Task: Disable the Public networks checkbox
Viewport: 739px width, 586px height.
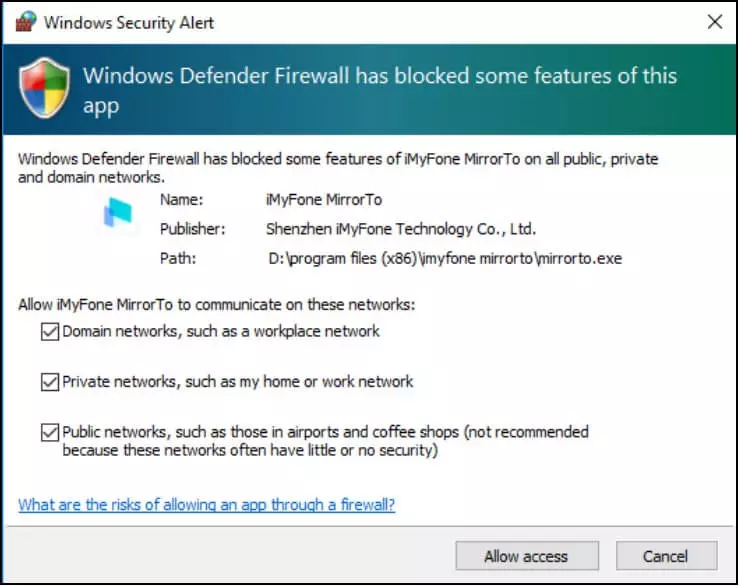Action: click(x=49, y=433)
